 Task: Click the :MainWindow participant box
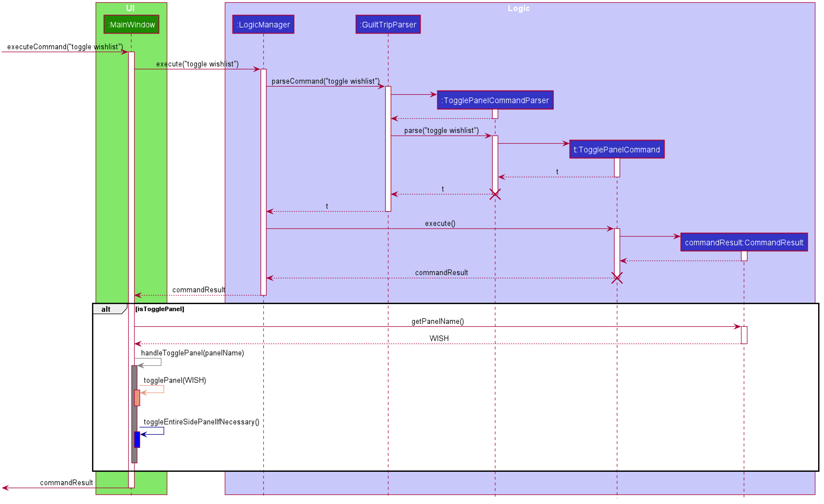pyautogui.click(x=131, y=24)
